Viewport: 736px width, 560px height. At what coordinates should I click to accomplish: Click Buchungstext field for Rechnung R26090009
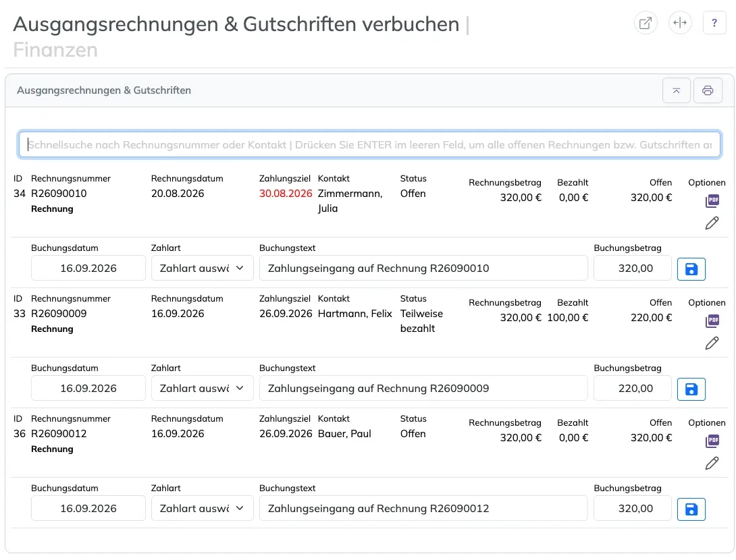click(423, 389)
